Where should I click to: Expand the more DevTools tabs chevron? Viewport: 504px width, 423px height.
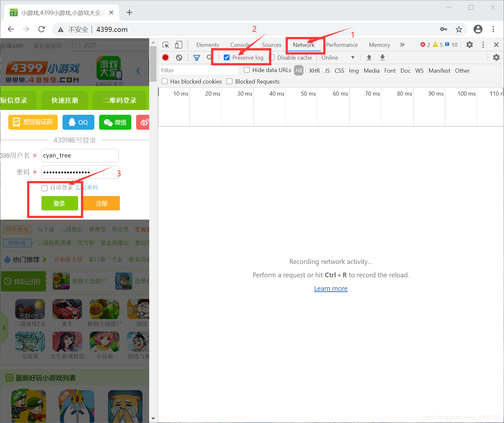tap(402, 45)
